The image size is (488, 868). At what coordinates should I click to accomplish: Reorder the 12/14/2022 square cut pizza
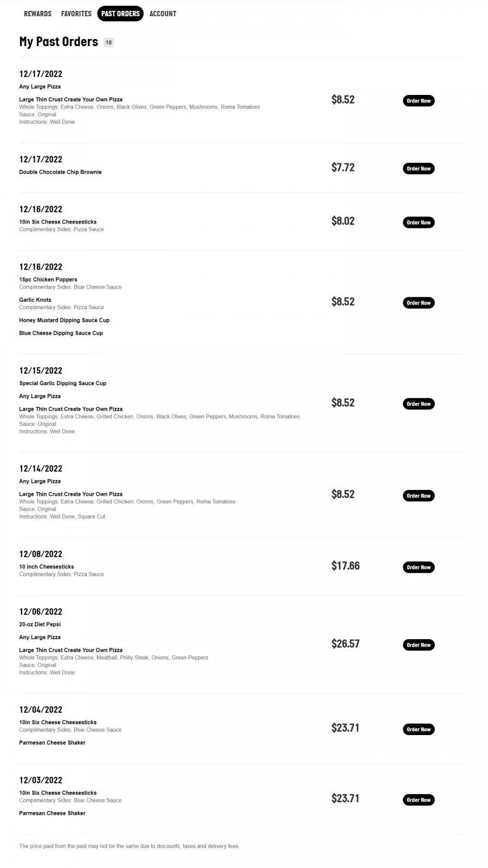(x=419, y=496)
